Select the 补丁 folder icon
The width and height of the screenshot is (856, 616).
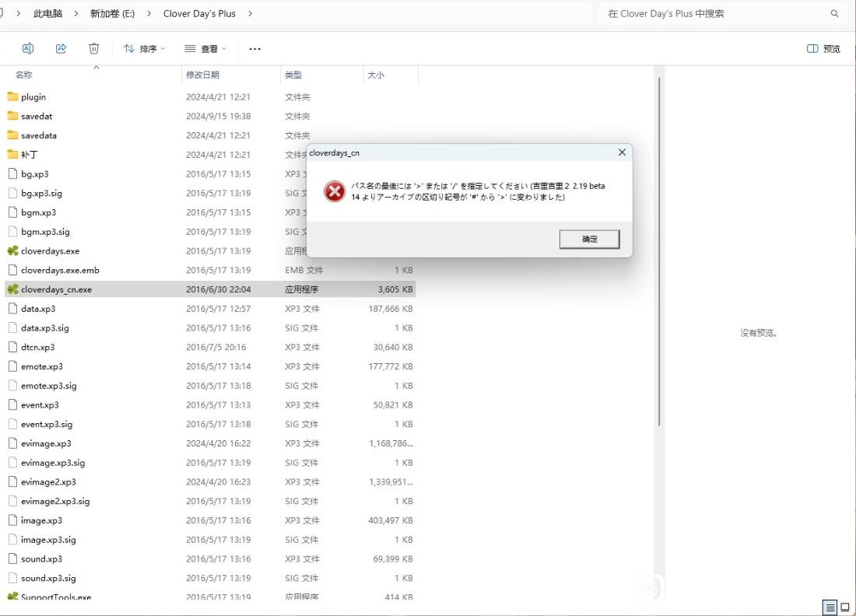[x=12, y=155]
